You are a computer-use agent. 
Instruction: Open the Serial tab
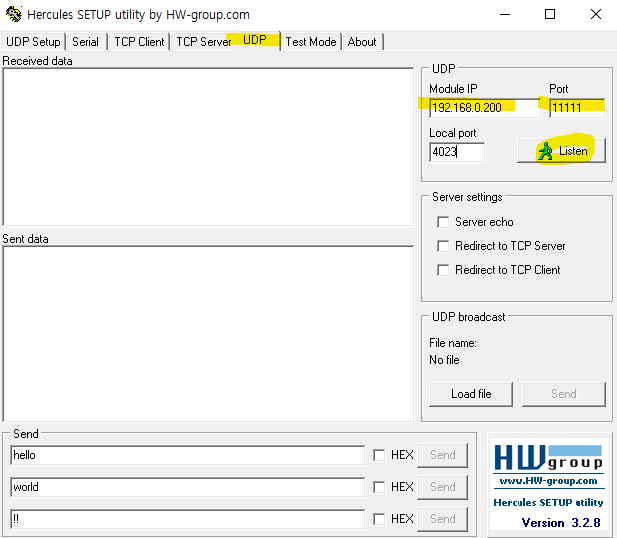tap(85, 42)
